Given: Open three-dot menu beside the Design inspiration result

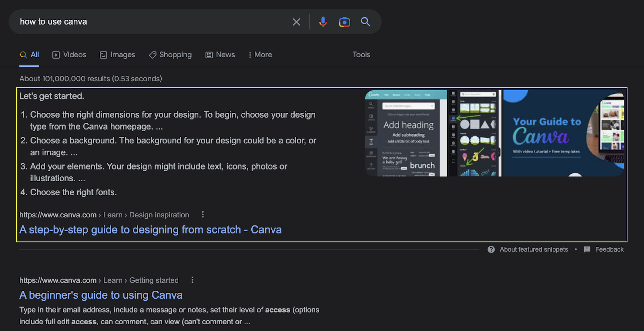Looking at the screenshot, I should pos(203,215).
